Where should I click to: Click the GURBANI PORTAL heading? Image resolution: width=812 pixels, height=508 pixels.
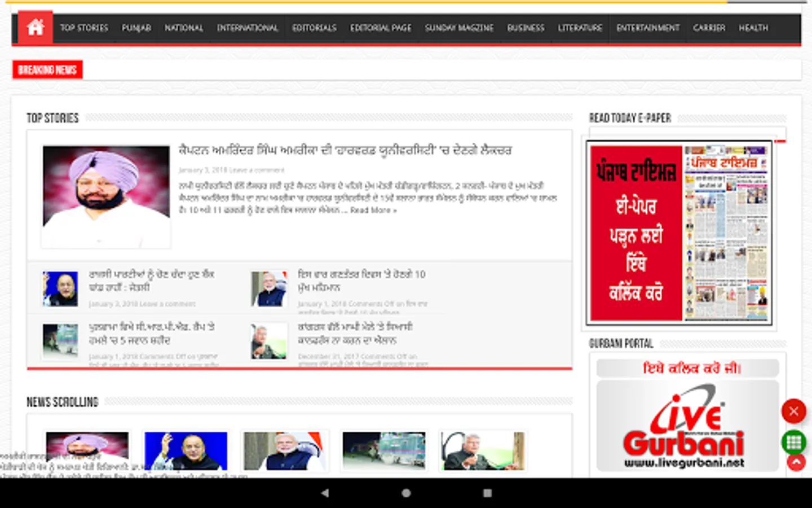[x=621, y=343]
